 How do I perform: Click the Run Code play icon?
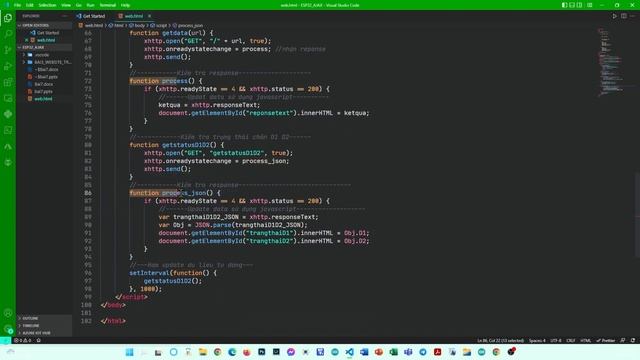click(614, 16)
